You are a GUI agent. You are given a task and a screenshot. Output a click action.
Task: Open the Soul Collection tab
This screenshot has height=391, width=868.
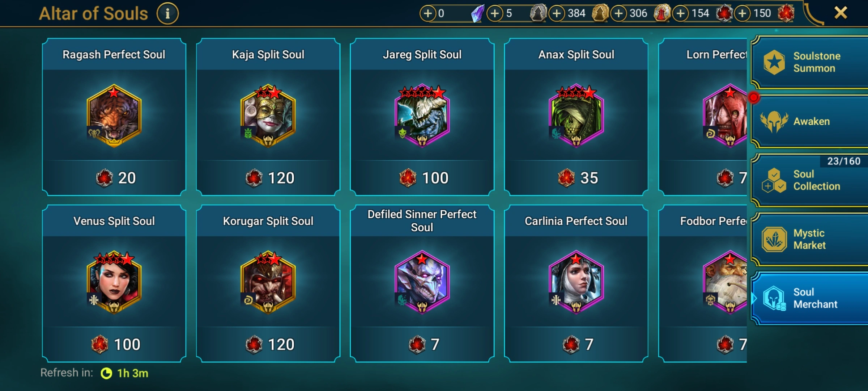809,180
